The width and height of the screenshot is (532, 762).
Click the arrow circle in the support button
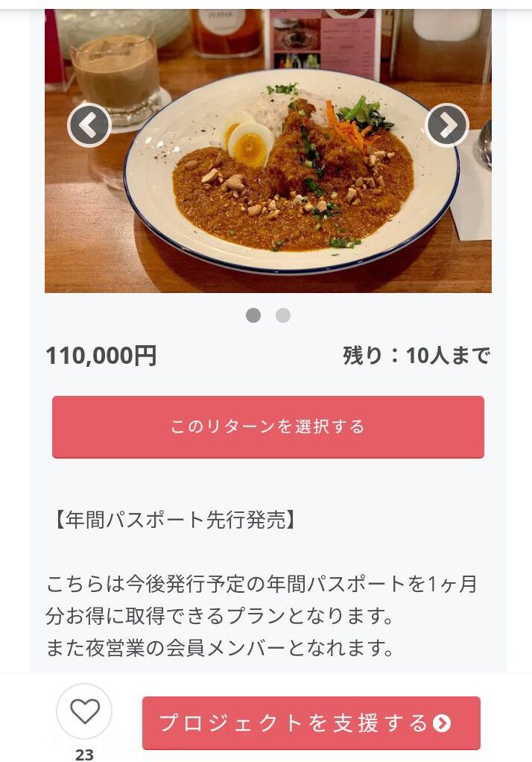tap(442, 723)
